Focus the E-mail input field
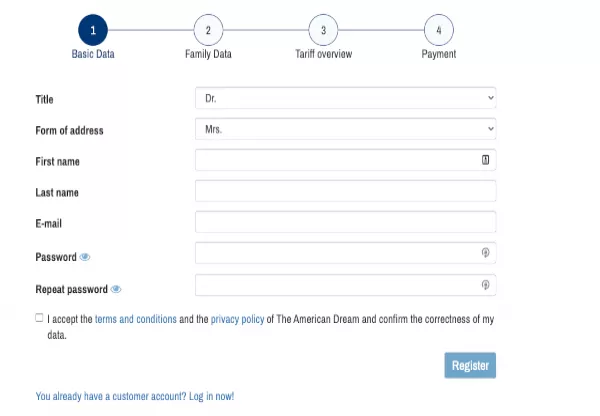This screenshot has height=416, width=600. click(x=346, y=222)
